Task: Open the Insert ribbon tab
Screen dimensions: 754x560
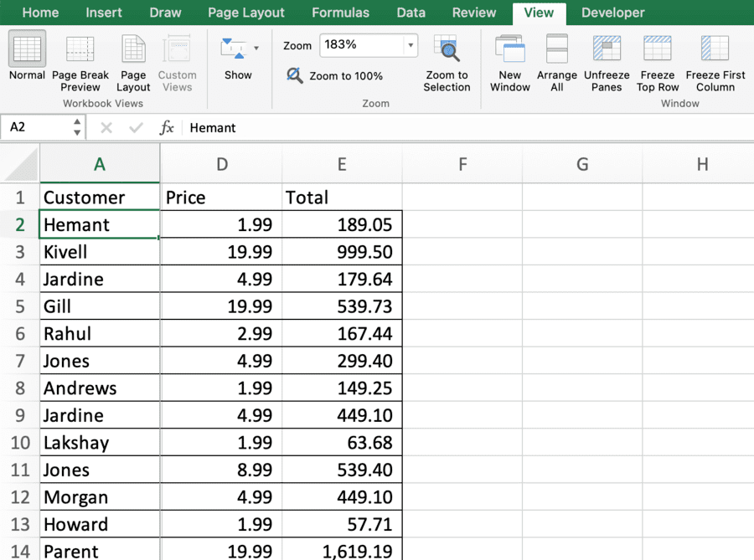Action: tap(104, 13)
